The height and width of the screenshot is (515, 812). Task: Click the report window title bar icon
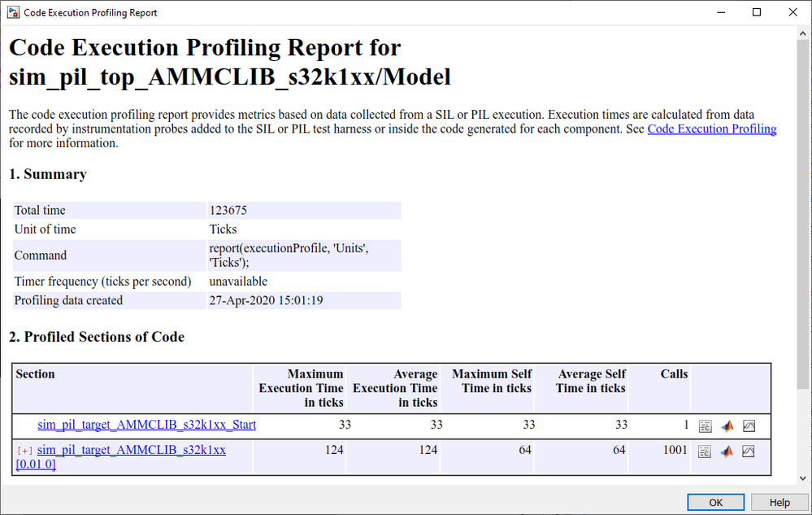pos(13,12)
